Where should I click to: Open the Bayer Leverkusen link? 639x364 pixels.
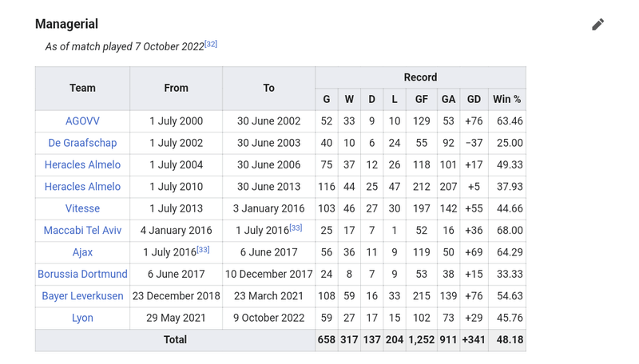point(82,296)
